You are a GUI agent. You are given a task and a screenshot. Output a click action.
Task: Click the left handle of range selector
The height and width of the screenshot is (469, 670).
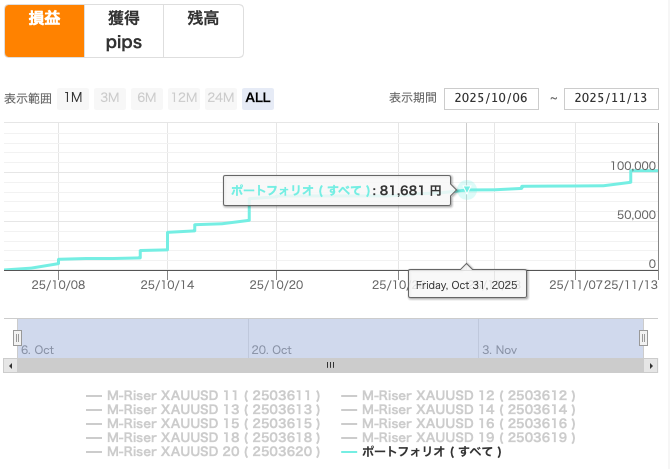tap(16, 338)
